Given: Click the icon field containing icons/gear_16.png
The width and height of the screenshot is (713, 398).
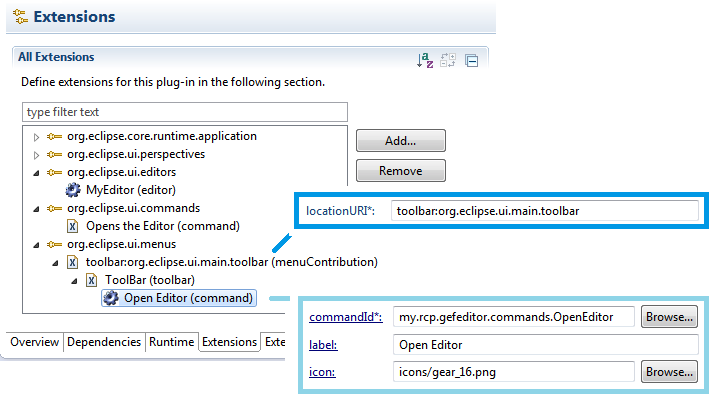Looking at the screenshot, I should 514,372.
